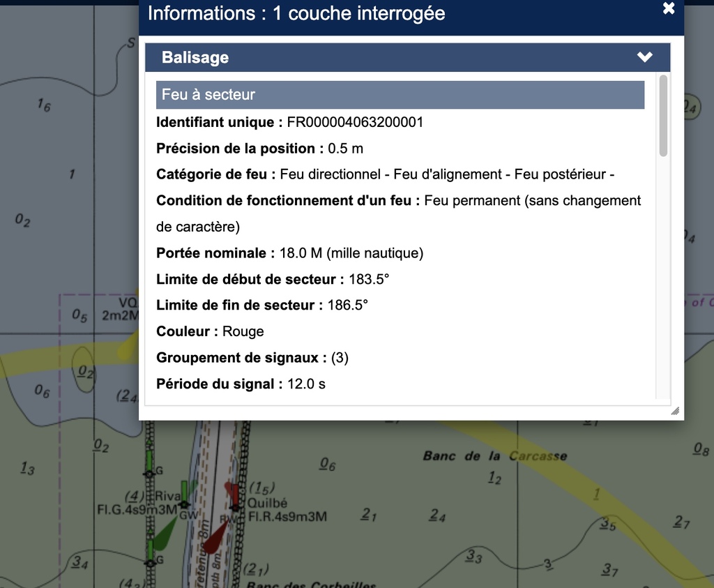Grab the resize handle at dialog corner

coord(674,412)
